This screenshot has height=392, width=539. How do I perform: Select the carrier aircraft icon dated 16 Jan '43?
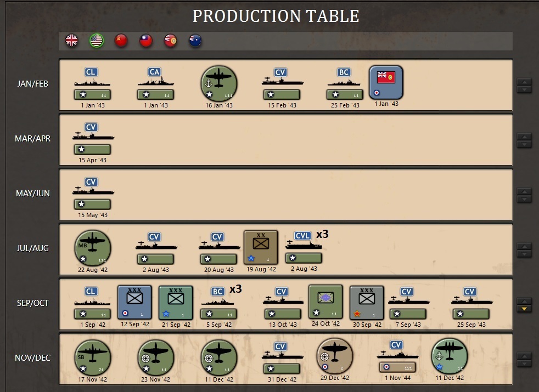pos(218,82)
